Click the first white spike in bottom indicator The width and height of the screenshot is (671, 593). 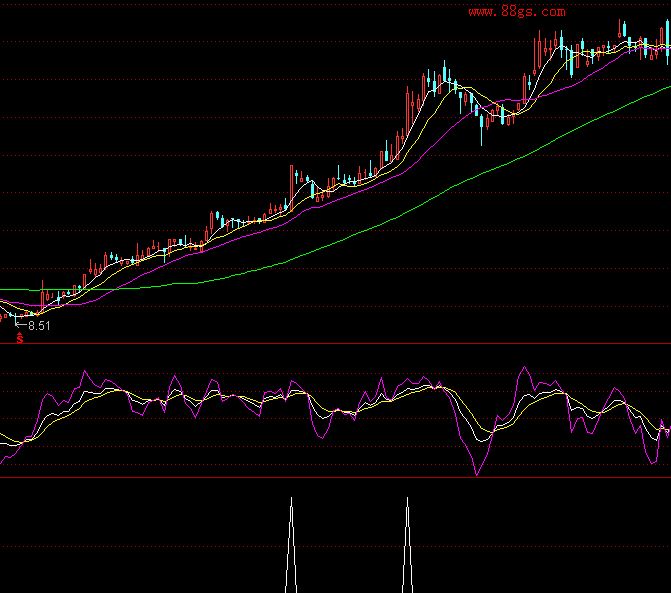pyautogui.click(x=291, y=545)
